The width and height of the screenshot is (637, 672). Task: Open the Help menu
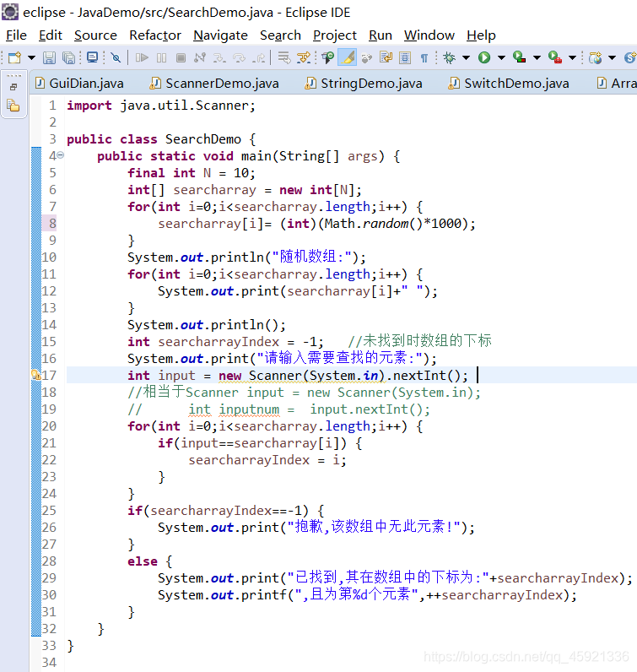(481, 35)
